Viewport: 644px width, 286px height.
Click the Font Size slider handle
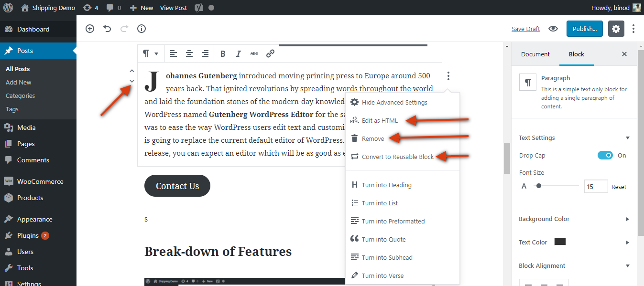(539, 186)
